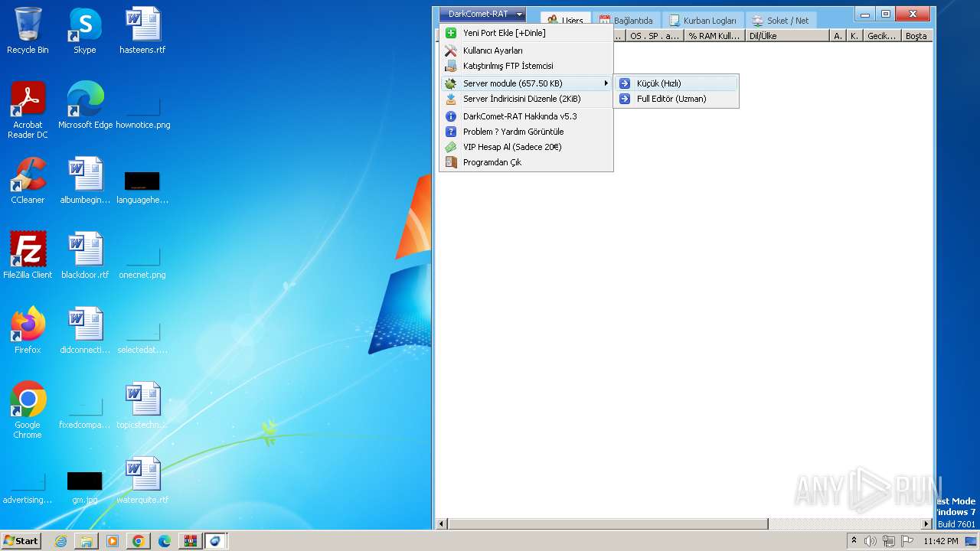The height and width of the screenshot is (551, 980).
Task: Select the Recycle Bin desktop icon
Action: [x=28, y=31]
